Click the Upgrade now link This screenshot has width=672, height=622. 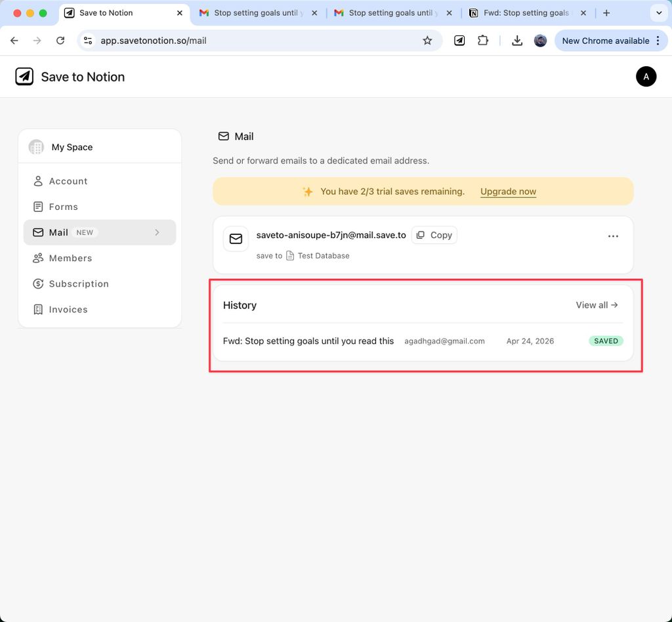pos(508,192)
